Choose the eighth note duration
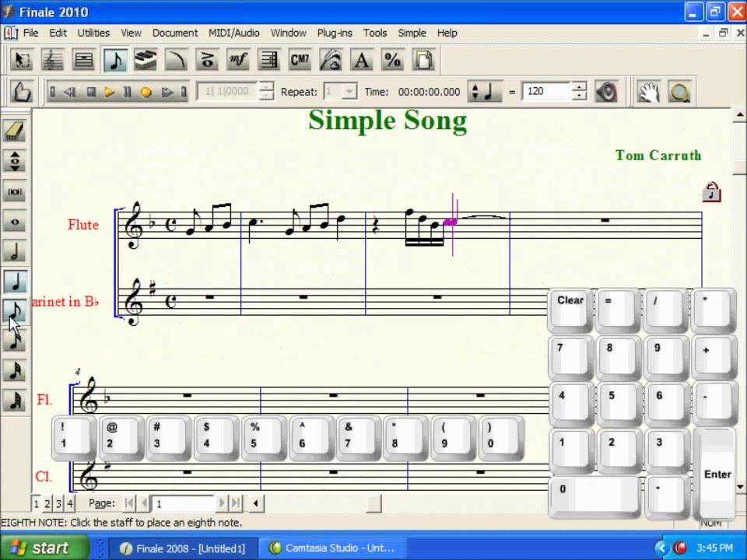 (15, 311)
